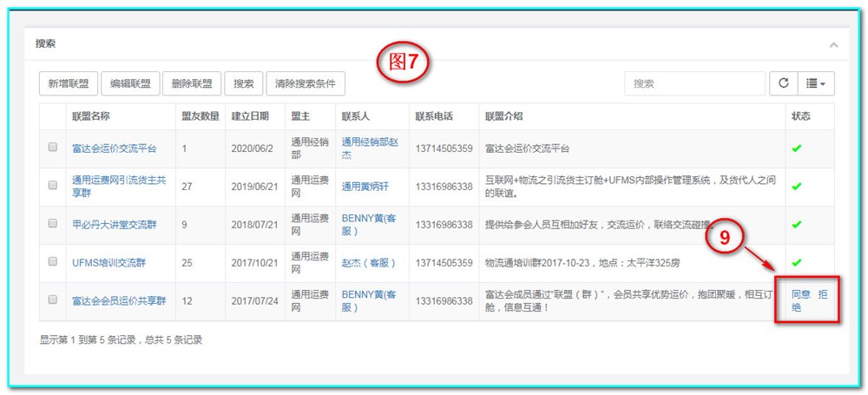
Task: Click contact link 通用经销部赵杰
Action: [x=370, y=148]
